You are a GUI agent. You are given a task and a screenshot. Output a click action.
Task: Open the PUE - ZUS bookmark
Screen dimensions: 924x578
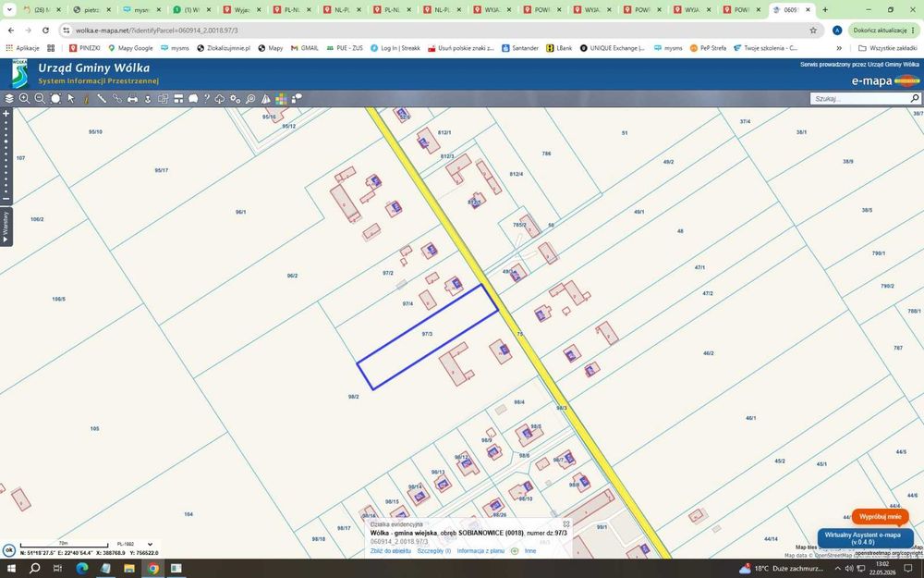(345, 48)
